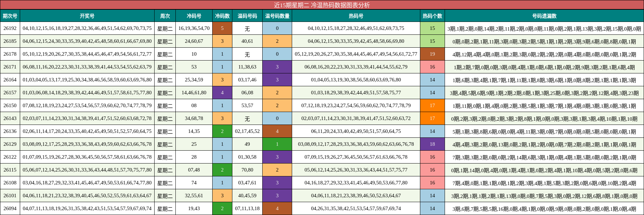Click draw numbers cell of row 26122

click(87, 157)
